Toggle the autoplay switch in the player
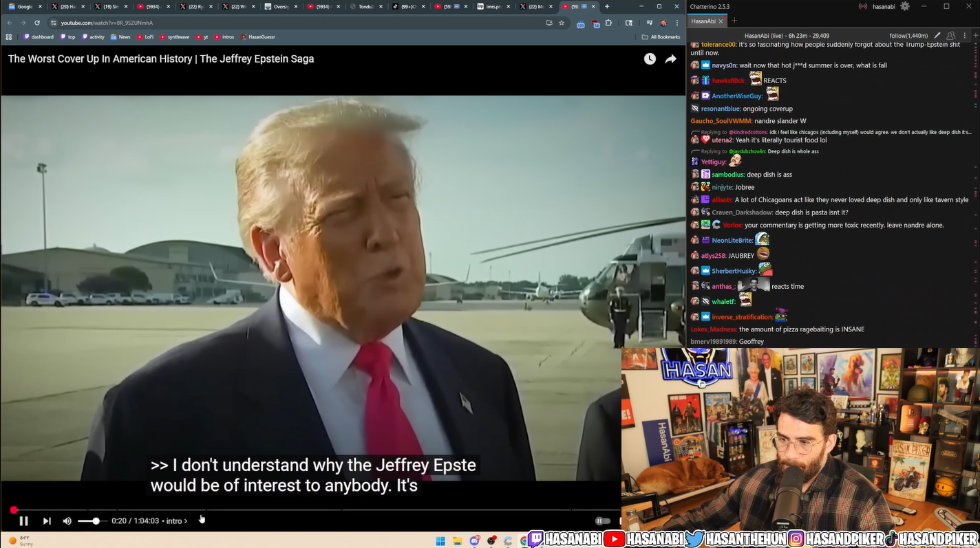 pos(601,521)
